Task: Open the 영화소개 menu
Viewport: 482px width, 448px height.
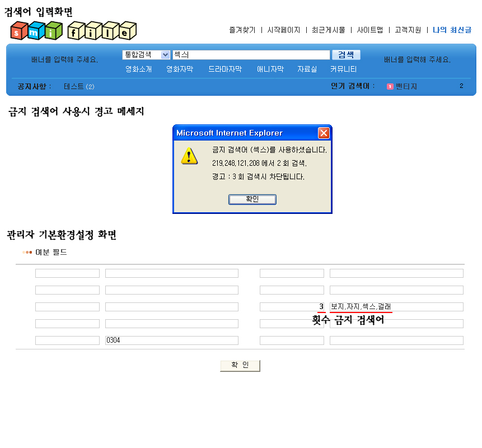Action: (x=138, y=69)
